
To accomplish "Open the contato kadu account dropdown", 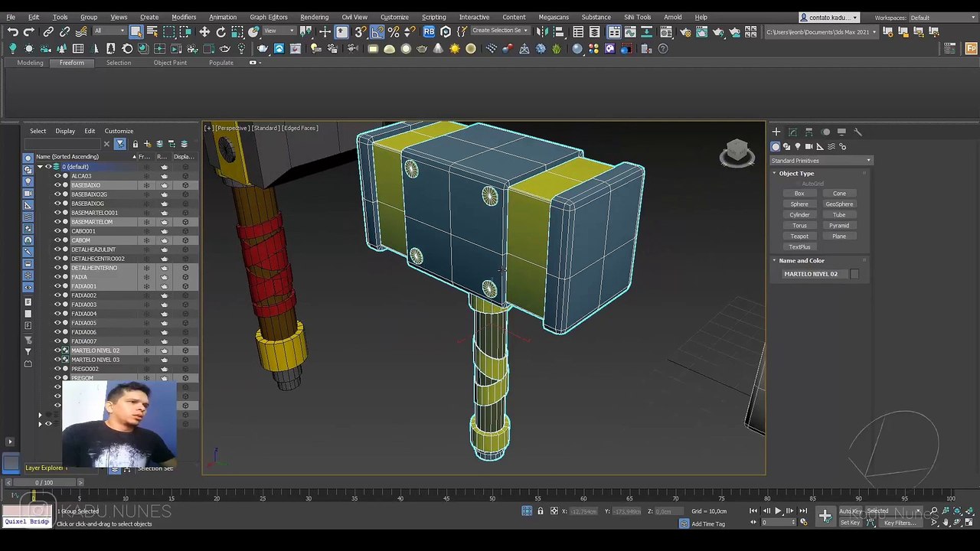I will click(x=830, y=18).
